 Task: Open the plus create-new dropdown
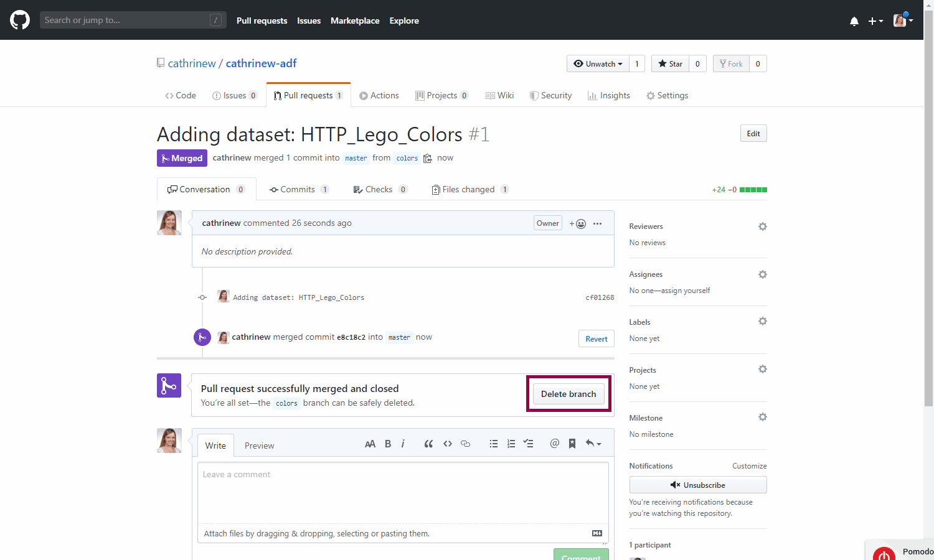click(875, 21)
